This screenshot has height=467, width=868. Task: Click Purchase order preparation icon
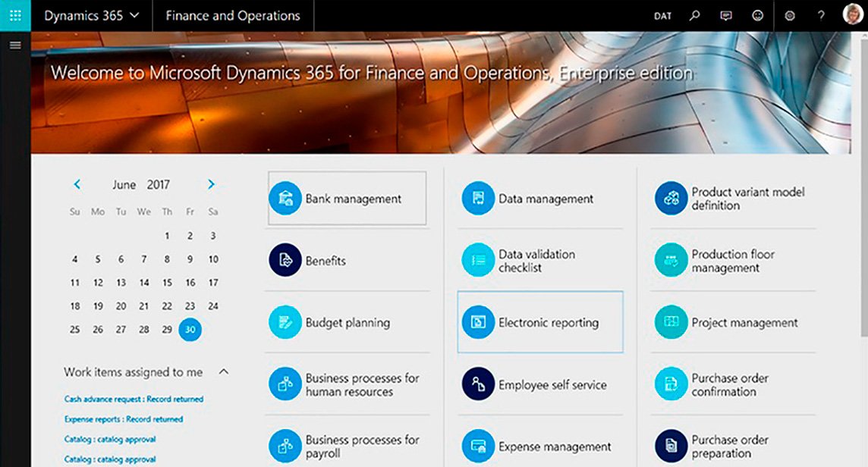(x=671, y=446)
